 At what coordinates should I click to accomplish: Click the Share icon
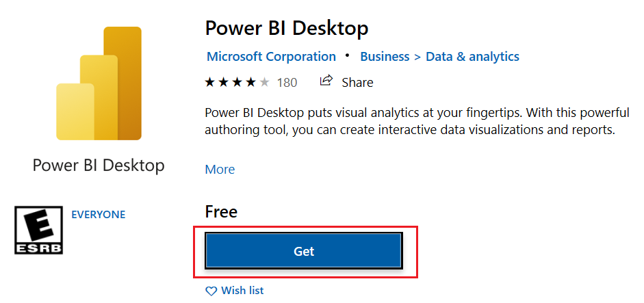(x=326, y=81)
